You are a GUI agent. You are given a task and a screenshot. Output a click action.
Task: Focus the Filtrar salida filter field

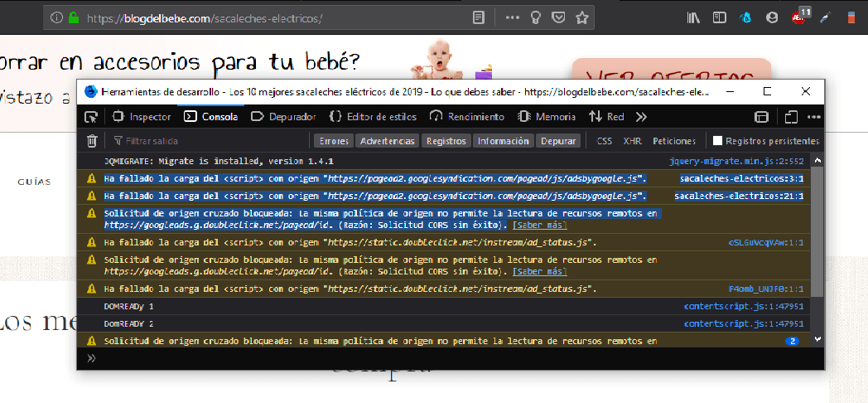coord(210,141)
